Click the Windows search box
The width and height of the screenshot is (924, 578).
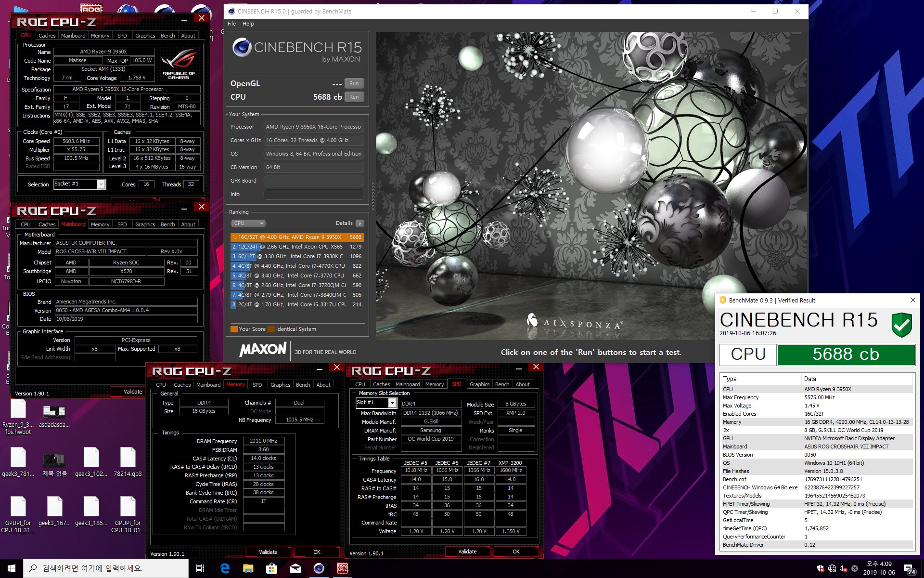tap(106, 568)
